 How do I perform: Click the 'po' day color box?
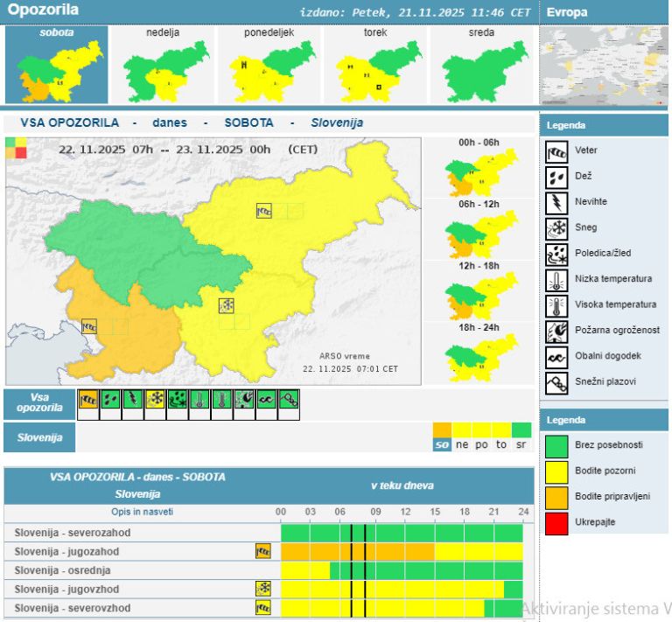482,444
